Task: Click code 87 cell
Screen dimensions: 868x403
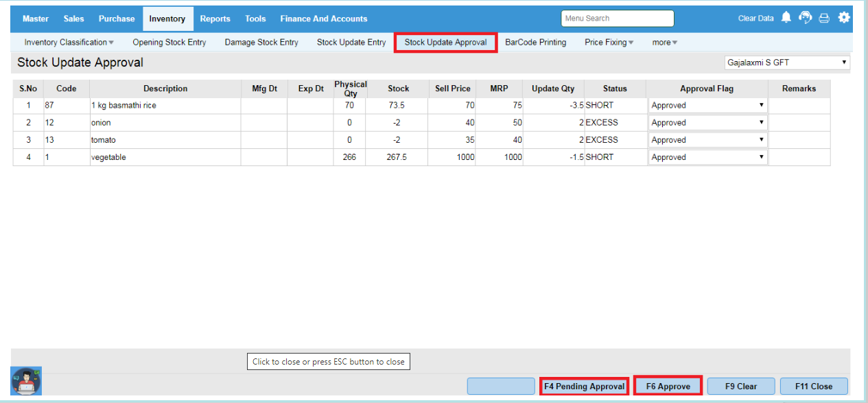Action: pyautogui.click(x=67, y=106)
